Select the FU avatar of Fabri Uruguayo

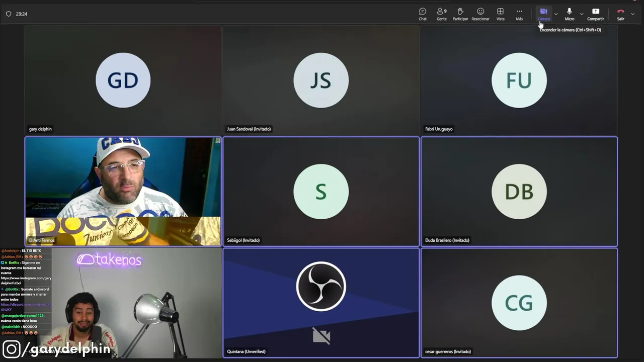[519, 80]
